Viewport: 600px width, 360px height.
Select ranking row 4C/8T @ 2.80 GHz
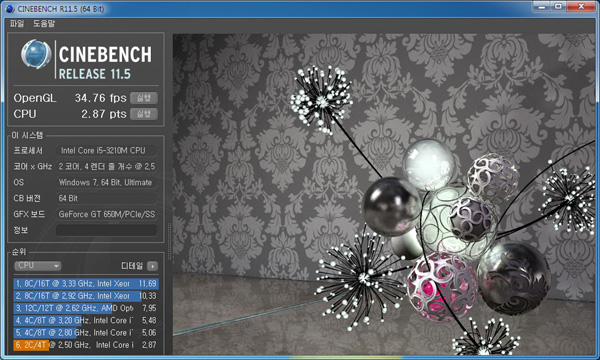[86, 332]
